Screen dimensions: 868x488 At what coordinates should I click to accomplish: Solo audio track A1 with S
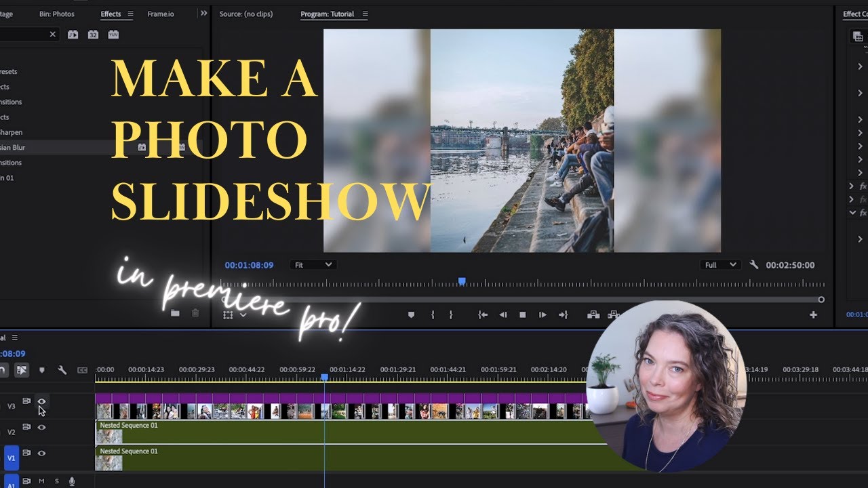(56, 481)
